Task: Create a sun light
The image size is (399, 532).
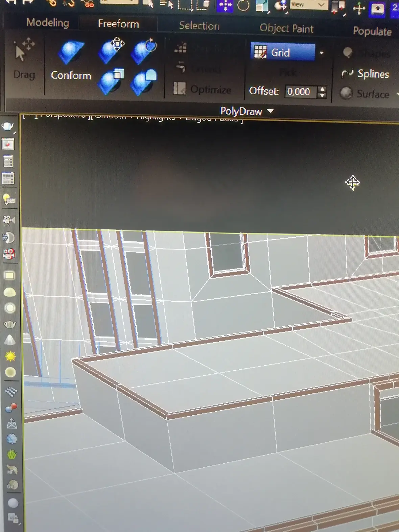Action: [x=10, y=356]
